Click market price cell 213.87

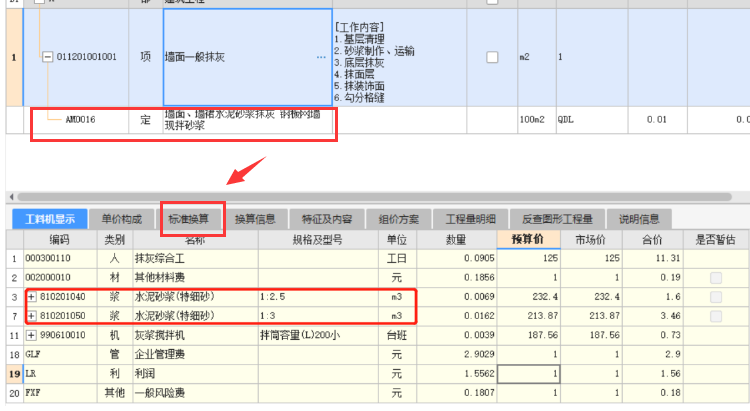590,316
